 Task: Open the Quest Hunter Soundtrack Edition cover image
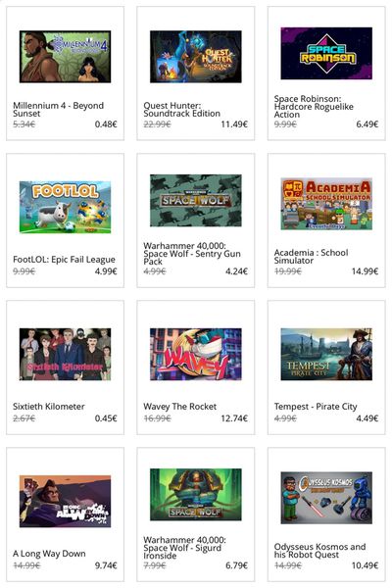[x=195, y=57]
